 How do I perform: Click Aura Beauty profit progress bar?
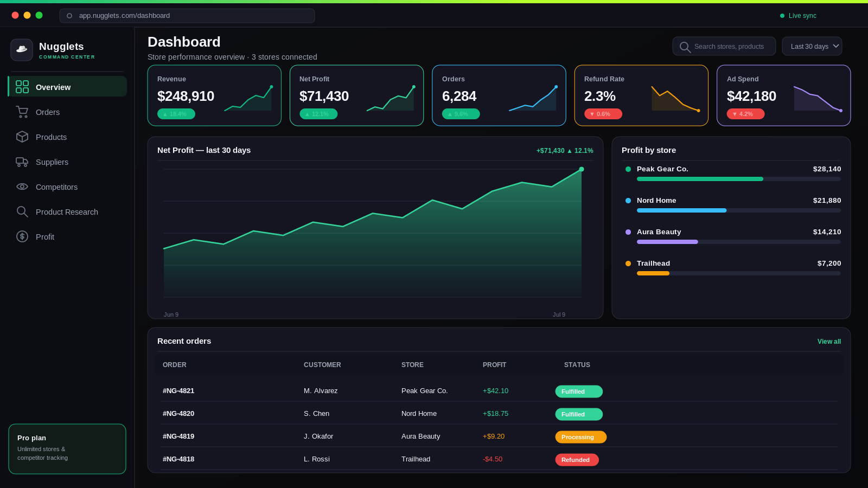click(x=739, y=242)
